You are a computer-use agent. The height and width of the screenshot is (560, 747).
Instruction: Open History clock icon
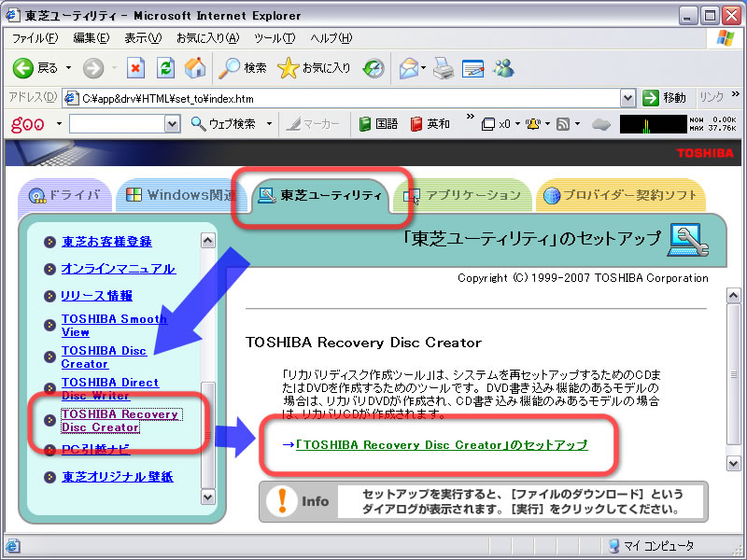[373, 68]
